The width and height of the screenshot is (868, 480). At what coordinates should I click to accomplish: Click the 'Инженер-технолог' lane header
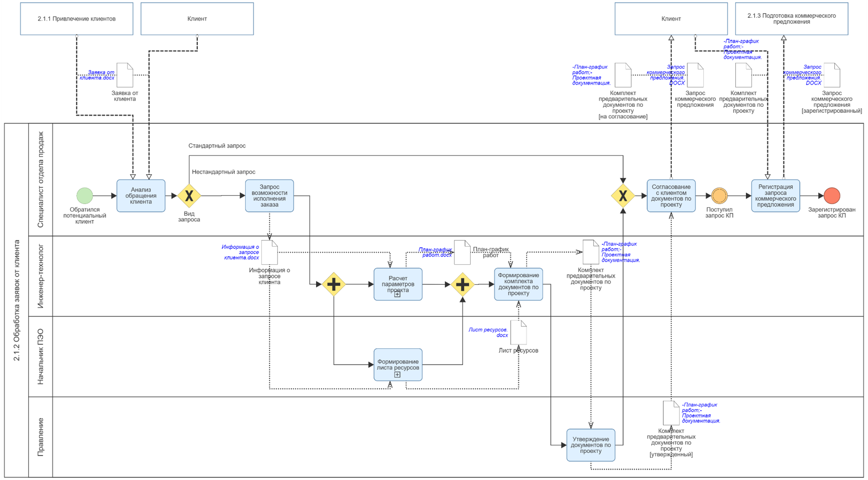(40, 276)
